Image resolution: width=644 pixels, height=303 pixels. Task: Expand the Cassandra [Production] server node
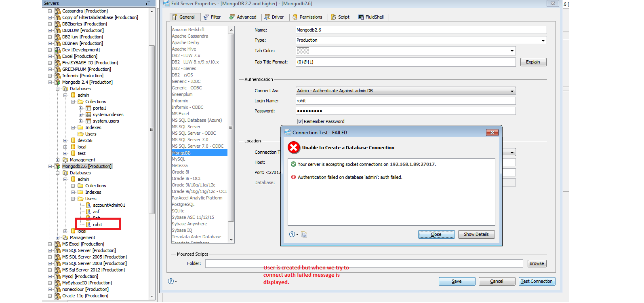point(50,11)
